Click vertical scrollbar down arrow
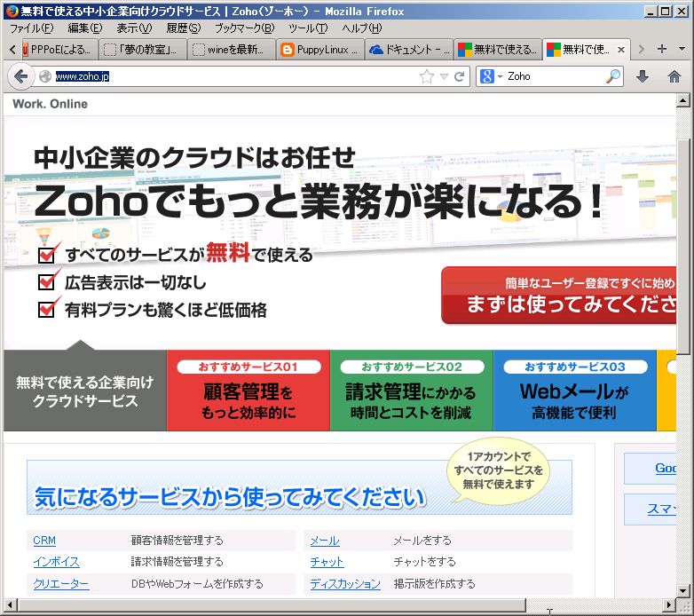 tap(683, 590)
